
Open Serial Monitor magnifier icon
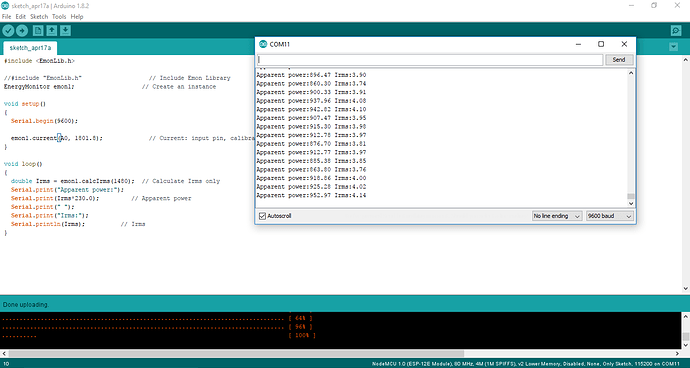[675, 30]
